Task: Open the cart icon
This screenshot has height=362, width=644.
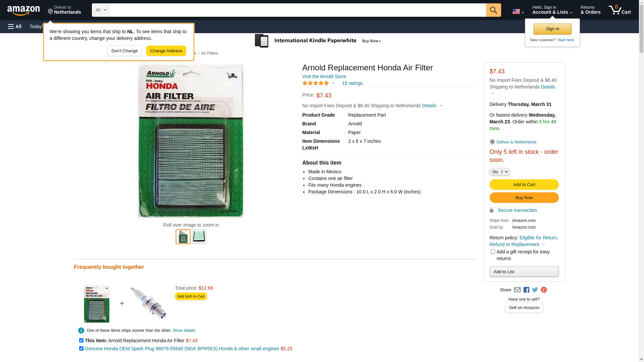Action: click(620, 10)
